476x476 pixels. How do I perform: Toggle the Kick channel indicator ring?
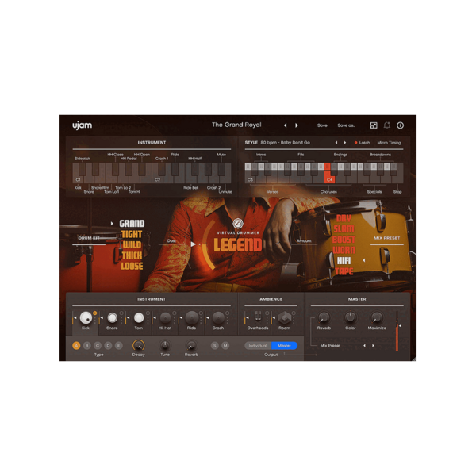pyautogui.click(x=95, y=313)
